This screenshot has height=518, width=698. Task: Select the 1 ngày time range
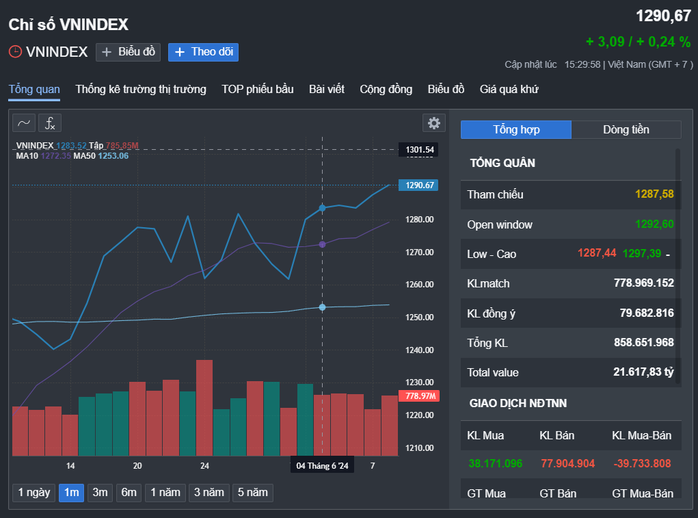point(34,493)
